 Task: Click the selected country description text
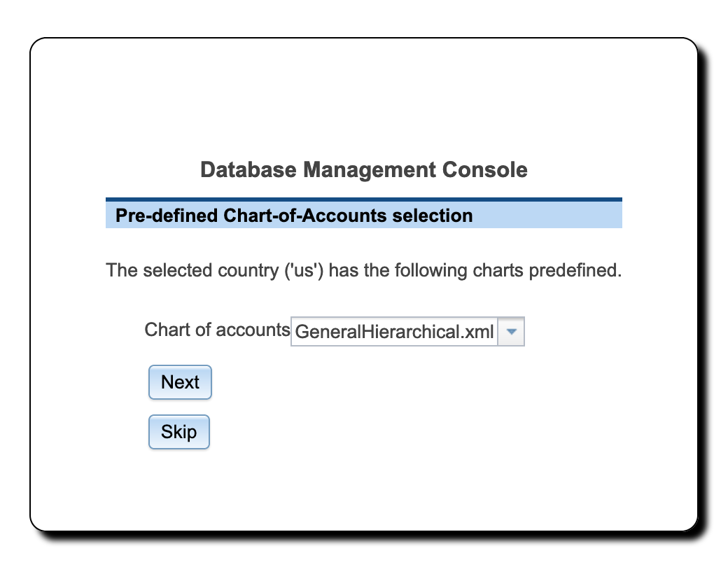point(364,270)
